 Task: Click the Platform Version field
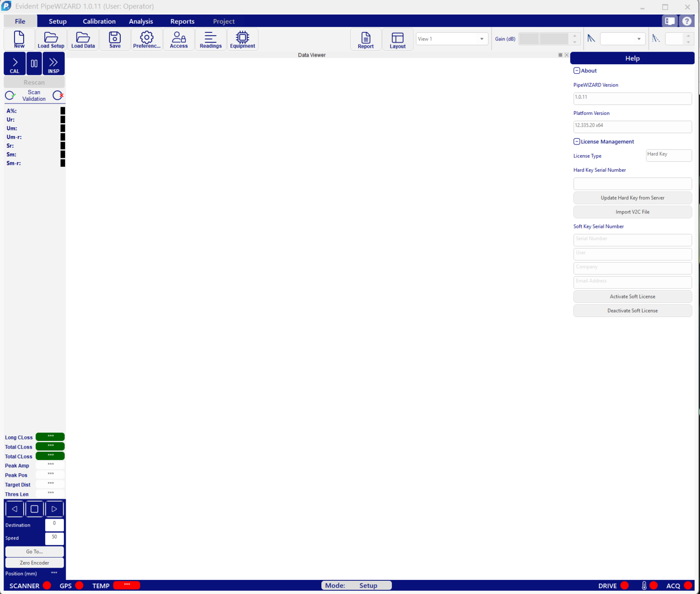pos(633,127)
